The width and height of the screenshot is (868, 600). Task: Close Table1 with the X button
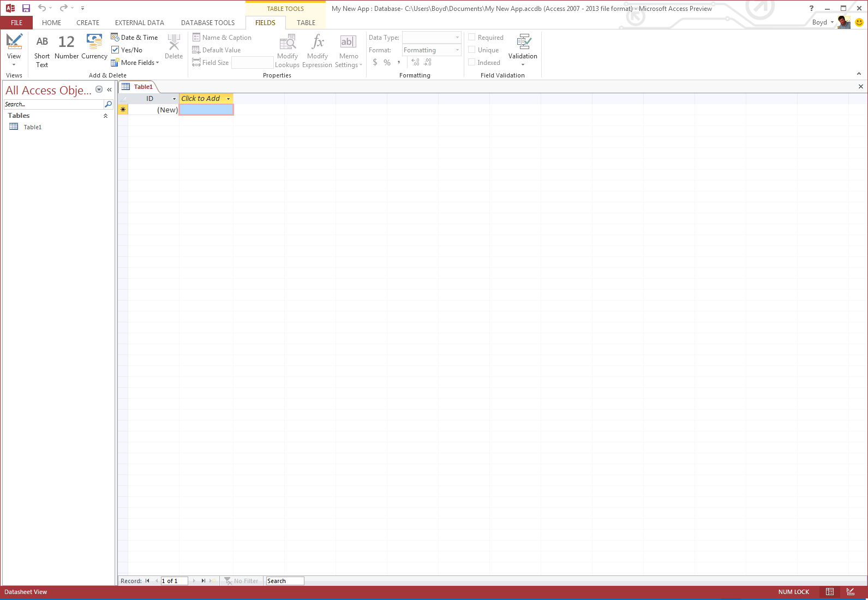click(861, 86)
